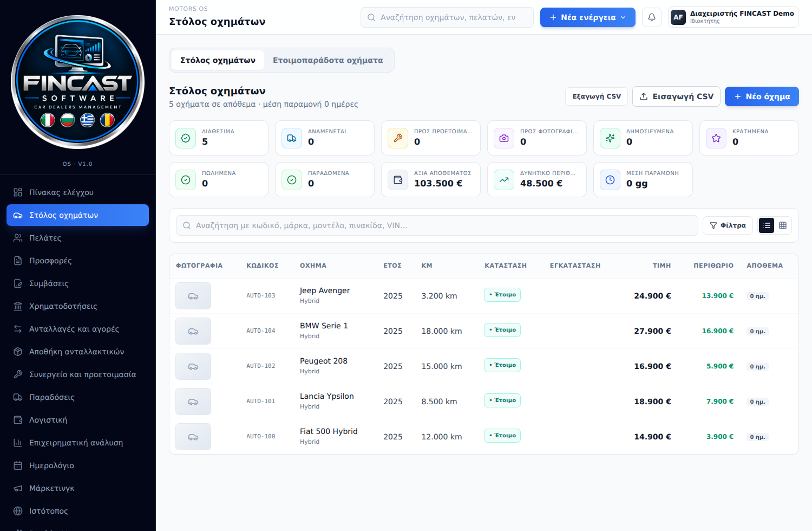Open Επιχειρηματική ανάλυση in the sidebar

[x=77, y=443]
